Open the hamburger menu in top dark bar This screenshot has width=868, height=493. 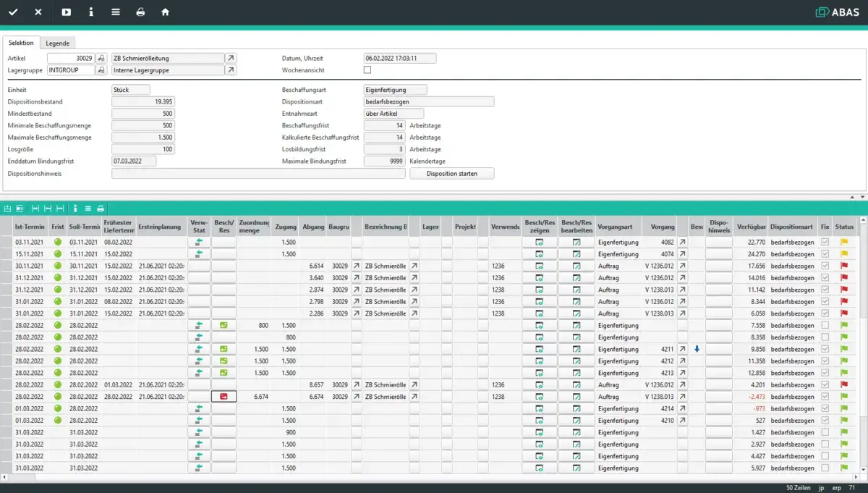(116, 12)
